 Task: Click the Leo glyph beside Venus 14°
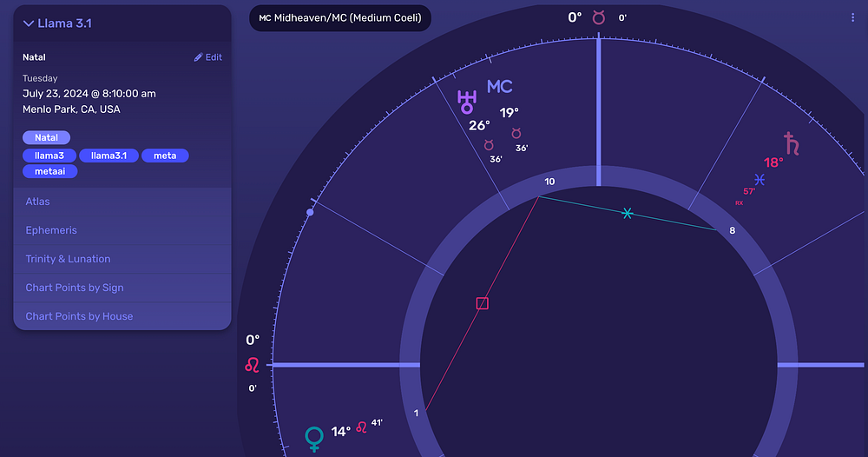point(361,427)
